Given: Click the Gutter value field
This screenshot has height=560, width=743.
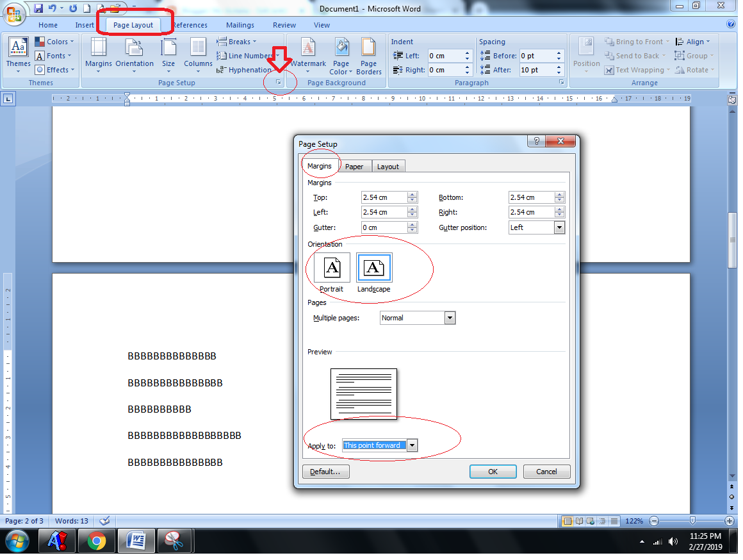Looking at the screenshot, I should pos(384,227).
